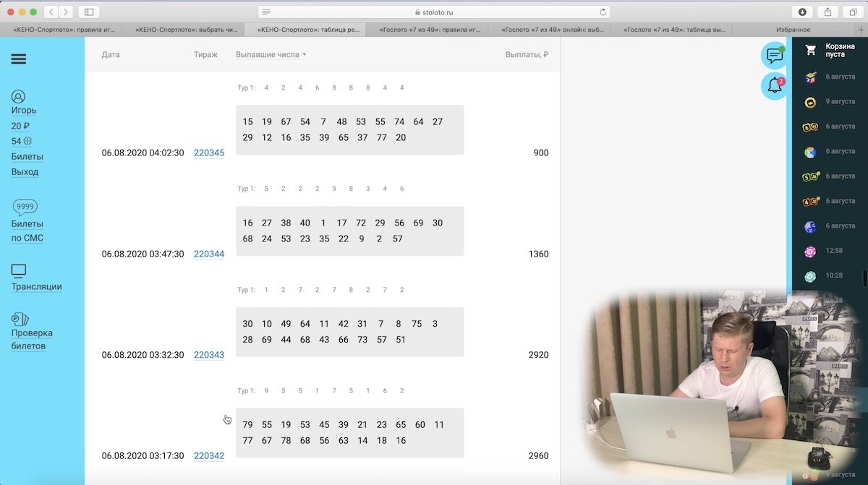Open the shopping cart icon
Screen dimensions: 868x485
point(811,50)
